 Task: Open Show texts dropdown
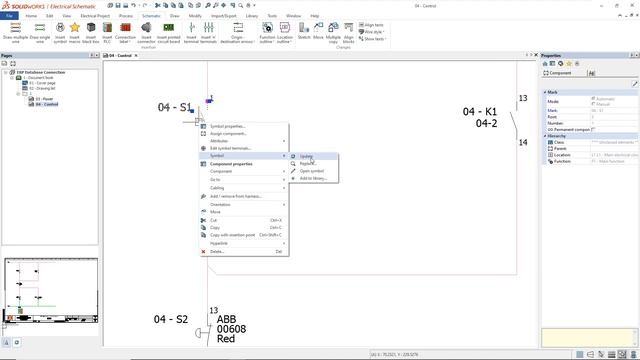point(372,39)
